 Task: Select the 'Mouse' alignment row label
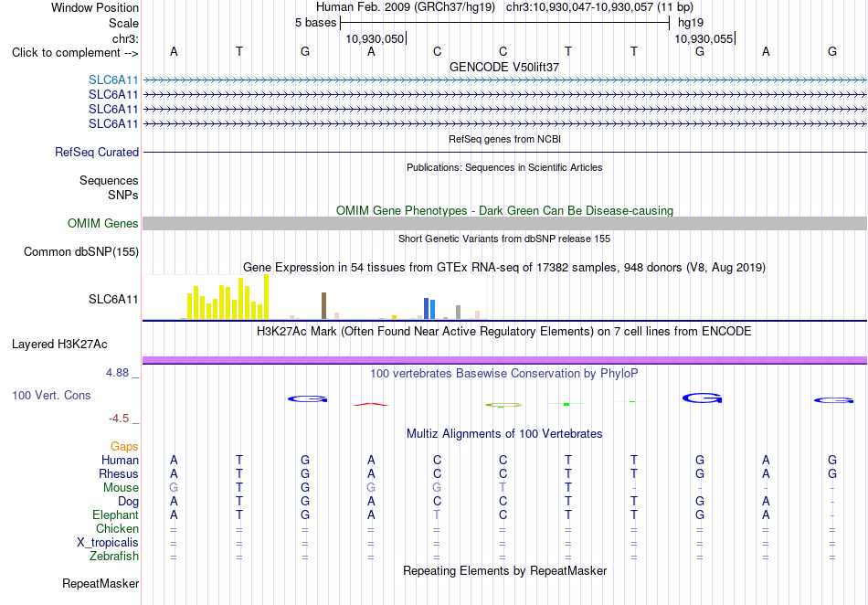pos(121,488)
